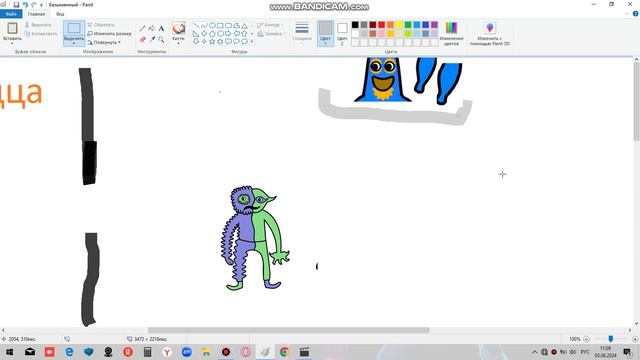Click the zoom in plus button
This screenshot has width=640, height=360.
(x=635, y=339)
